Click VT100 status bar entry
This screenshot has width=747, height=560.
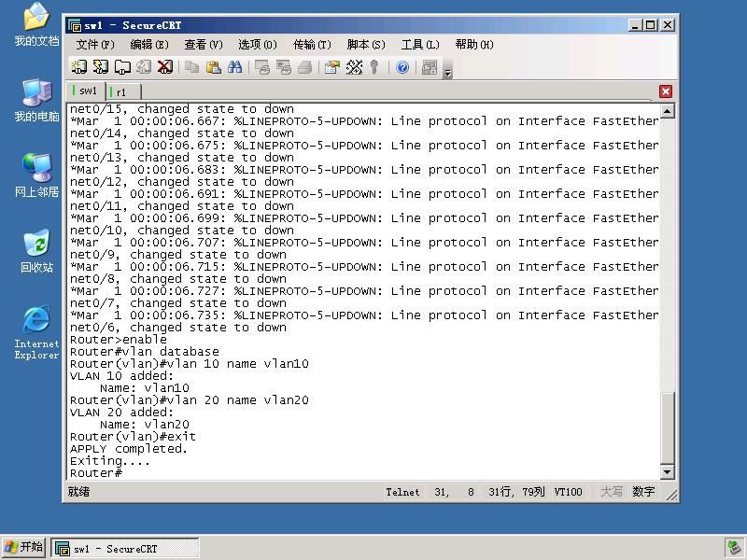tap(568, 492)
